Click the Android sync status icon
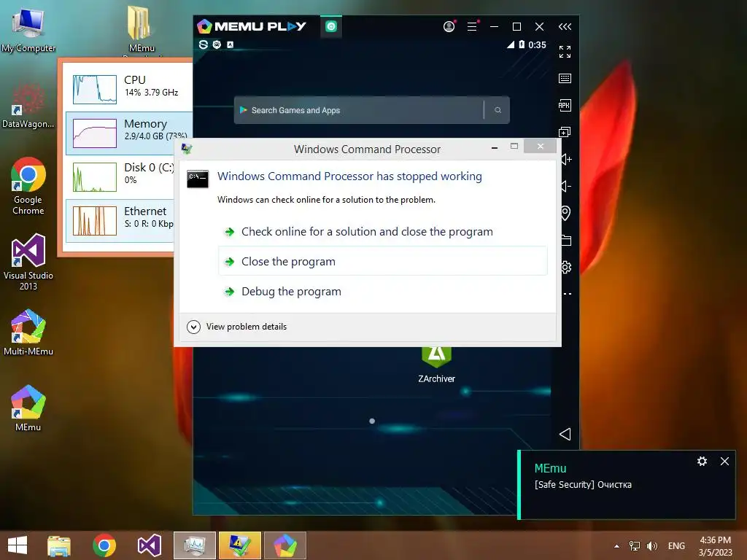 (x=204, y=44)
